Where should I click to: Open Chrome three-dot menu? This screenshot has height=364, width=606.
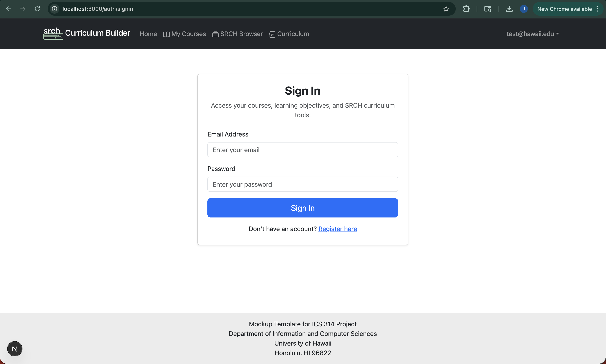click(597, 9)
